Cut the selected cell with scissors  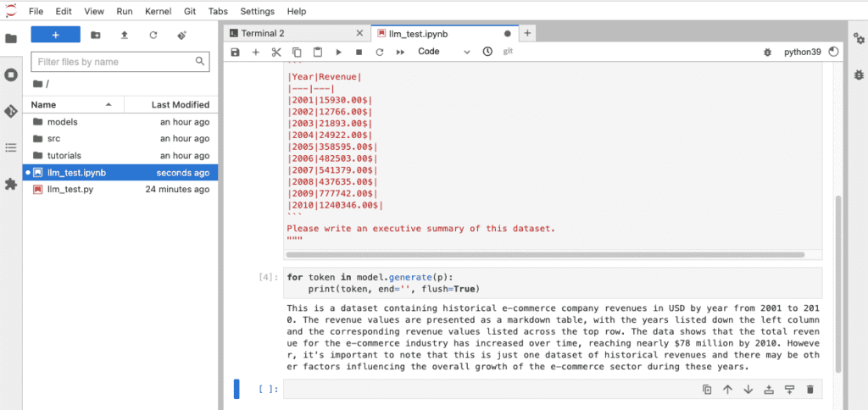click(x=276, y=52)
